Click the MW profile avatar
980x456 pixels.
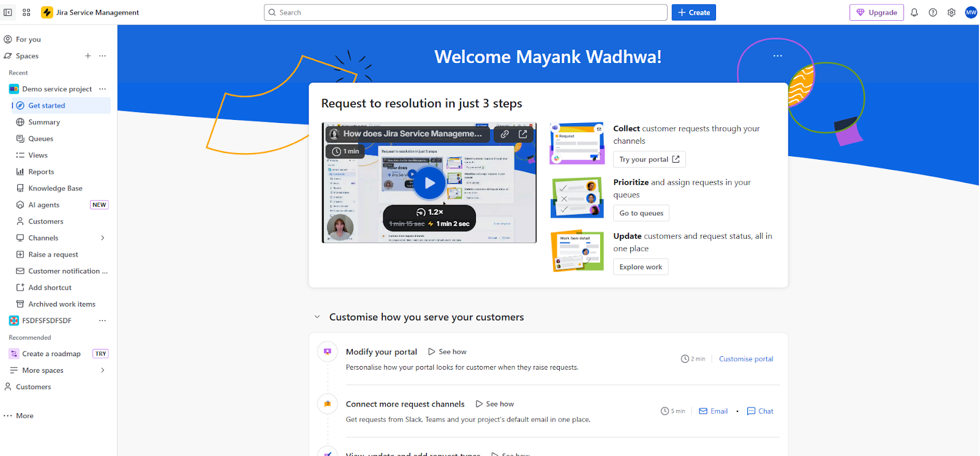coord(971,12)
